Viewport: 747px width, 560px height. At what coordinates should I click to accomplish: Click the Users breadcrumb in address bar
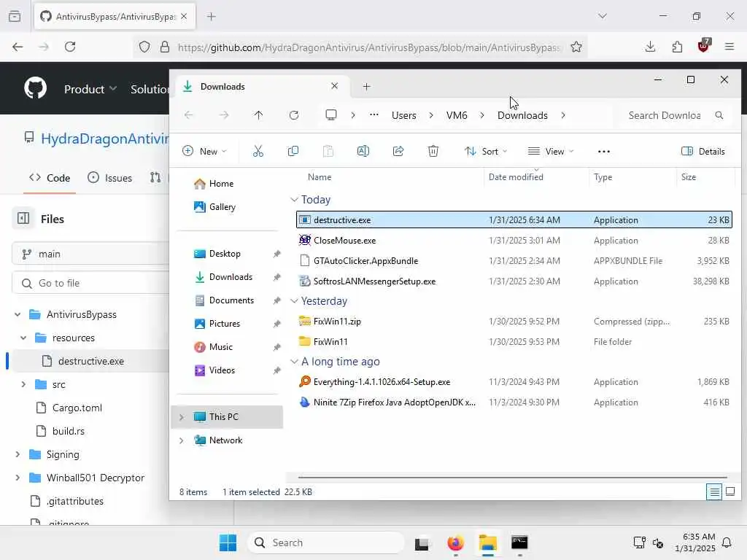pos(403,115)
